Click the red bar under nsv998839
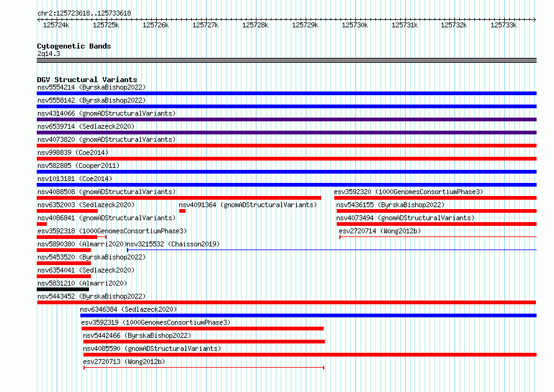 pyautogui.click(x=286, y=159)
